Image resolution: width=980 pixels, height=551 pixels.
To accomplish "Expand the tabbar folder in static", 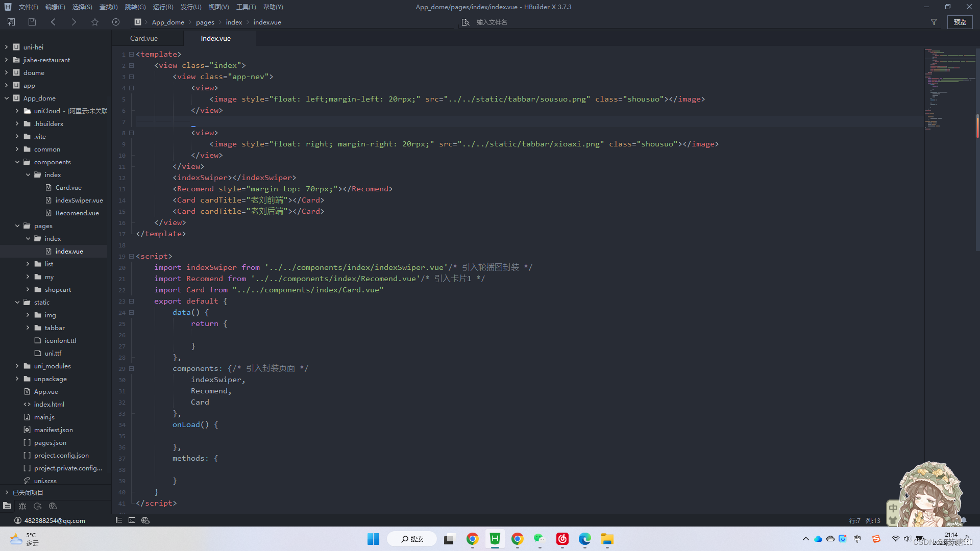I will tap(28, 328).
